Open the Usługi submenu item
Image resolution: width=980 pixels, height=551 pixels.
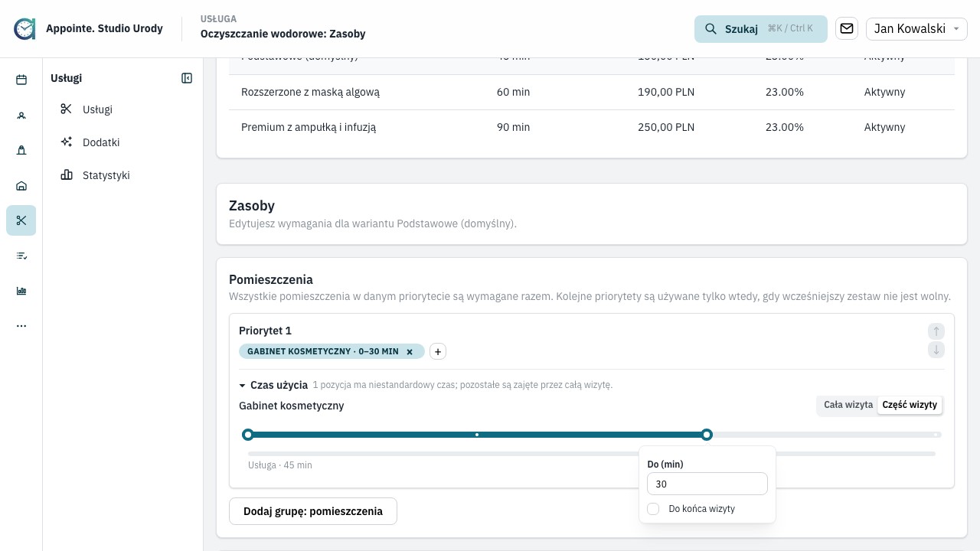click(123, 109)
